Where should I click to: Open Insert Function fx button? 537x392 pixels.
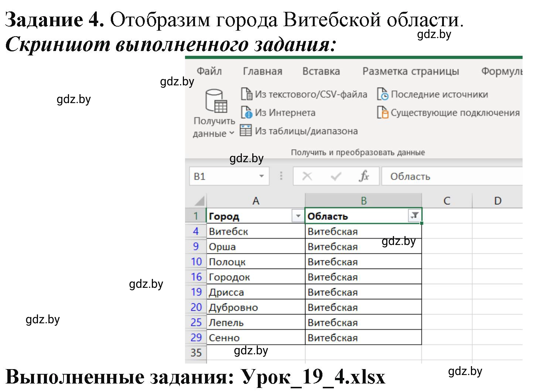[x=364, y=176]
